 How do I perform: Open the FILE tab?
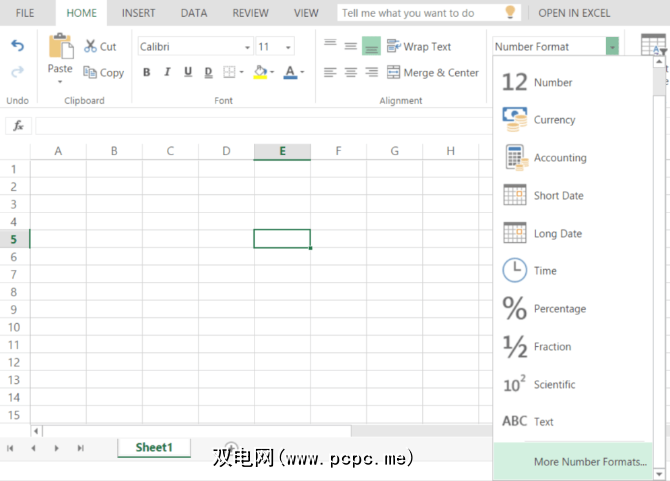(x=25, y=13)
